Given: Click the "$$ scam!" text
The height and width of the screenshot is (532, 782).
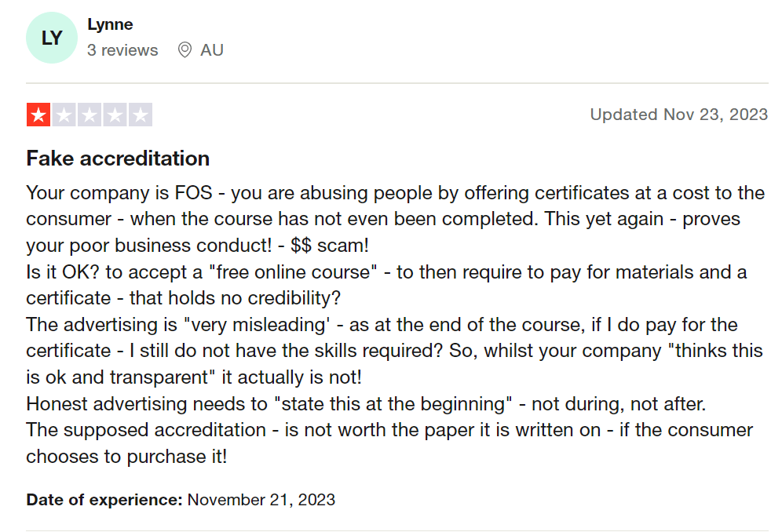Looking at the screenshot, I should pyautogui.click(x=329, y=246).
